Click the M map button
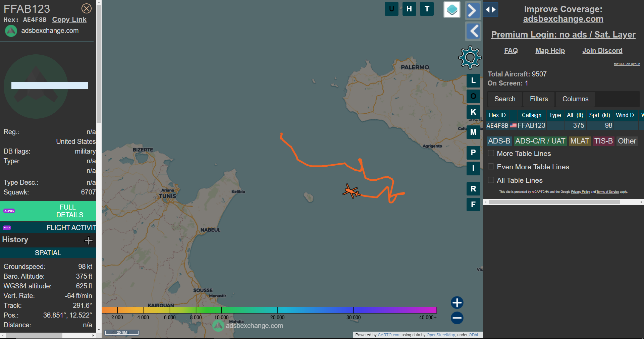This screenshot has width=644, height=339. click(473, 132)
